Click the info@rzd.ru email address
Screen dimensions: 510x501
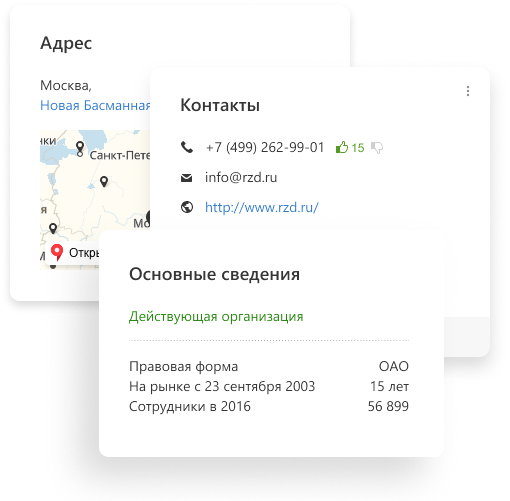(x=241, y=177)
